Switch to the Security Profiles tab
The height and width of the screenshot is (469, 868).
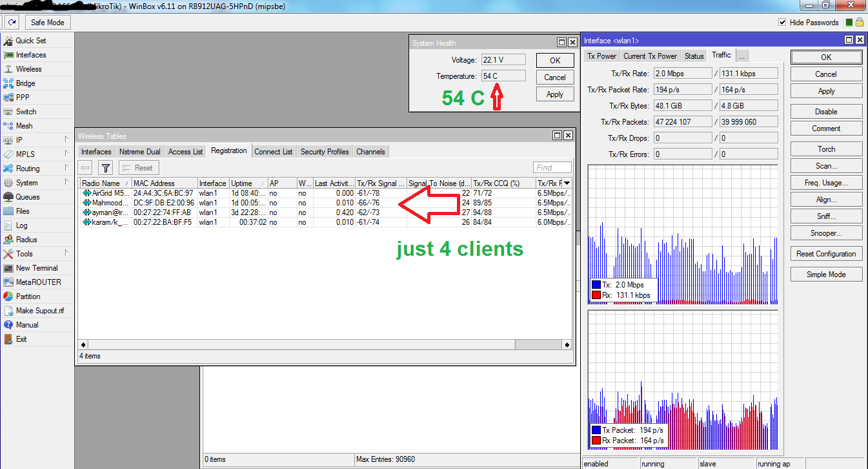[325, 152]
